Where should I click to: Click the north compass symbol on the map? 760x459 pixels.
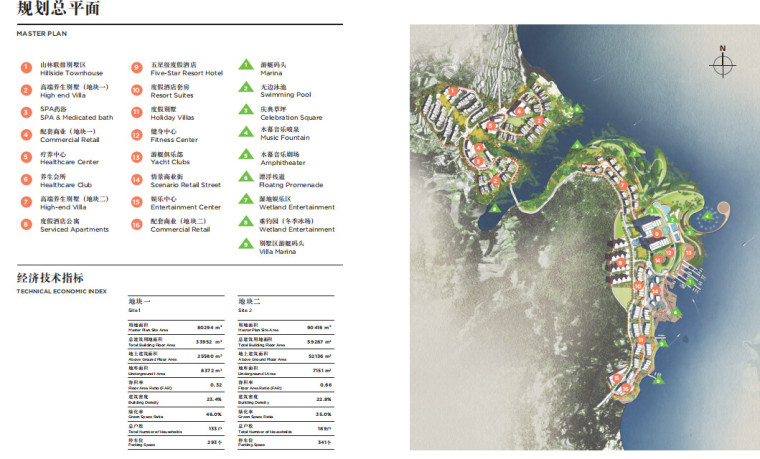(722, 64)
